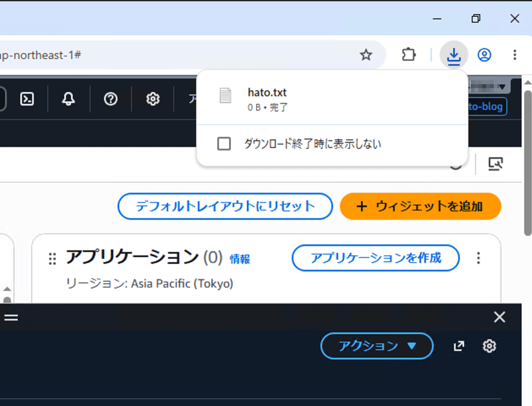This screenshot has width=532, height=406.
Task: Minimize the browser window
Action: (x=437, y=18)
